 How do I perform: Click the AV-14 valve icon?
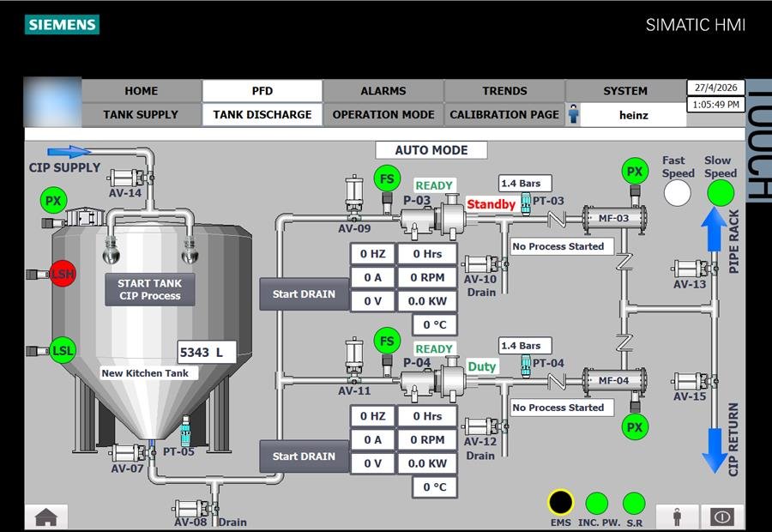130,178
